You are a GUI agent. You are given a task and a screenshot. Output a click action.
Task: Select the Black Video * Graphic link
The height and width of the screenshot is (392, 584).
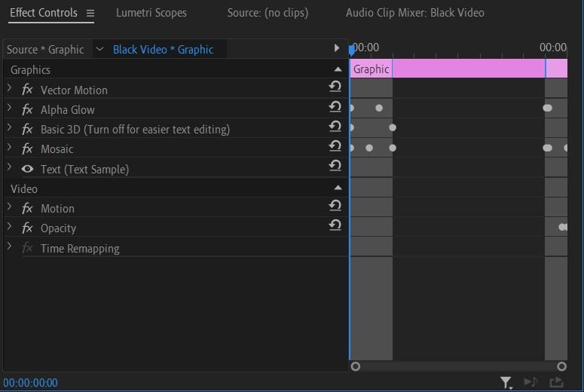point(163,50)
